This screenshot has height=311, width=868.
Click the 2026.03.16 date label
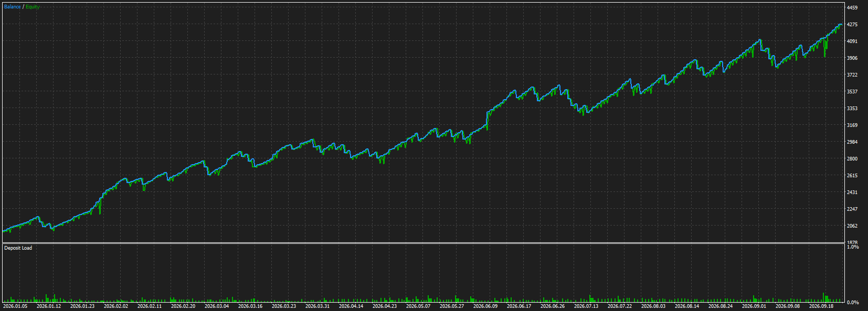click(250, 306)
